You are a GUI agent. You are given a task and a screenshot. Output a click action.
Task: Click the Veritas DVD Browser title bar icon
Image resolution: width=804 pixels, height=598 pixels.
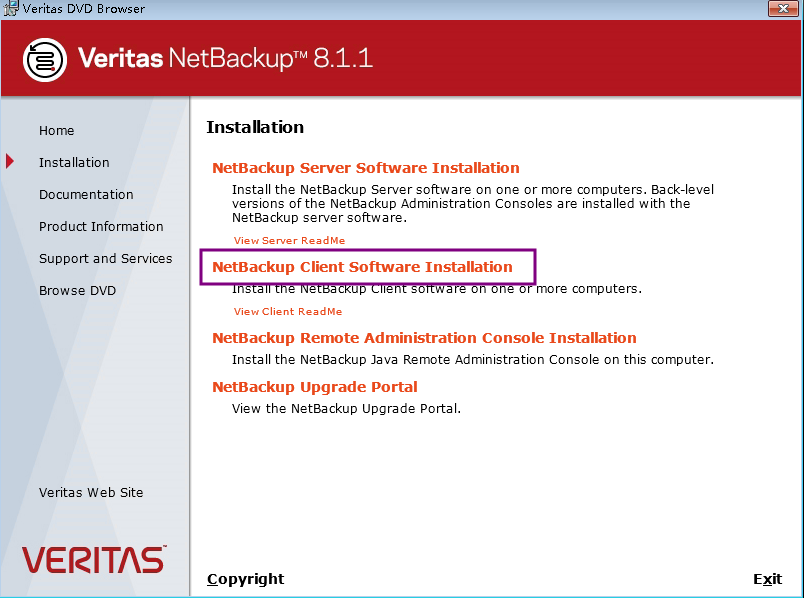[x=10, y=8]
